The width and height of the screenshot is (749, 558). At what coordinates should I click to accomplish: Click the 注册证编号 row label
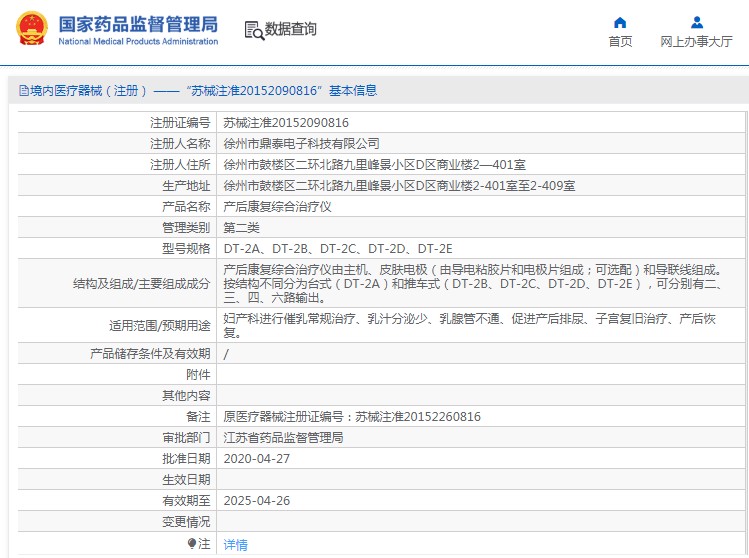[x=180, y=123]
